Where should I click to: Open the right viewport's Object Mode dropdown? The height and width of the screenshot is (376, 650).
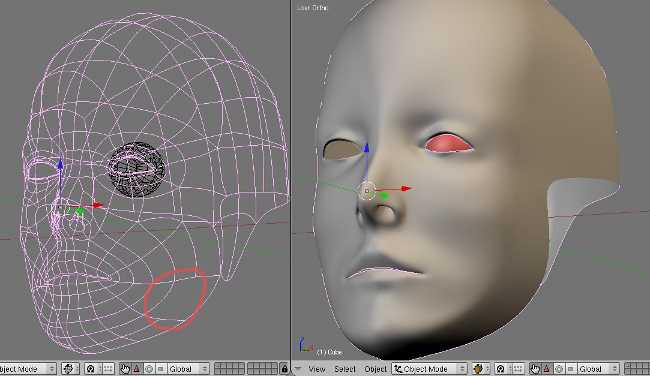pyautogui.click(x=429, y=369)
